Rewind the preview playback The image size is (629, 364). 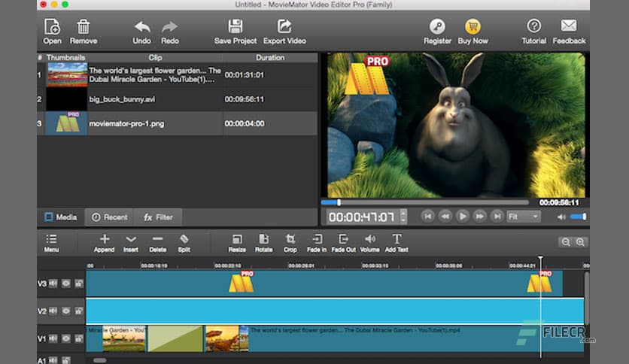pos(445,217)
